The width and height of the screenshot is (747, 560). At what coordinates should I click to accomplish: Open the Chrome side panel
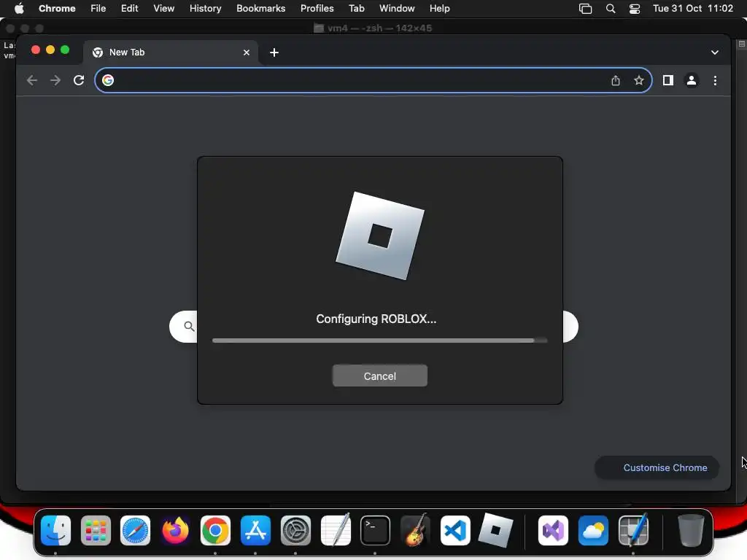tap(668, 80)
